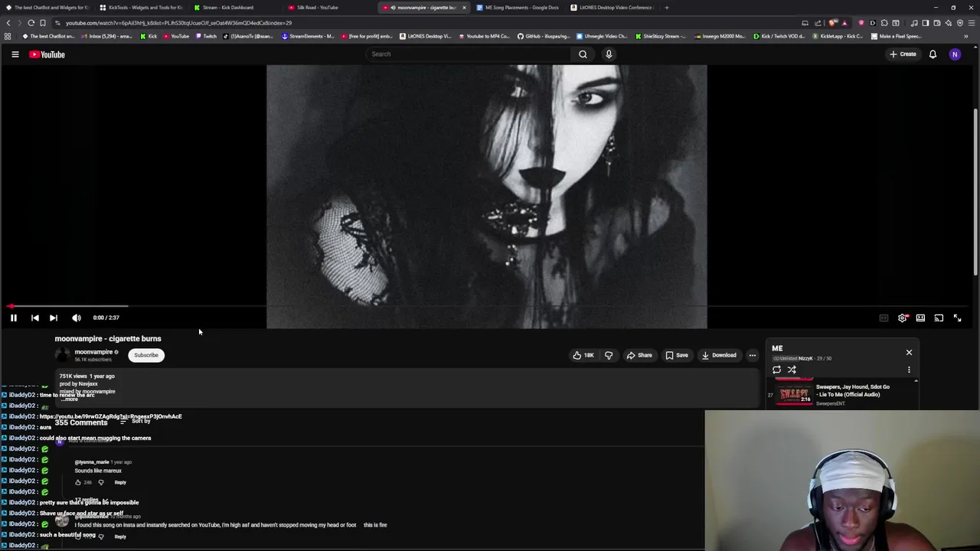The width and height of the screenshot is (980, 551).
Task: Focus the YouTube search field
Action: pos(467,54)
